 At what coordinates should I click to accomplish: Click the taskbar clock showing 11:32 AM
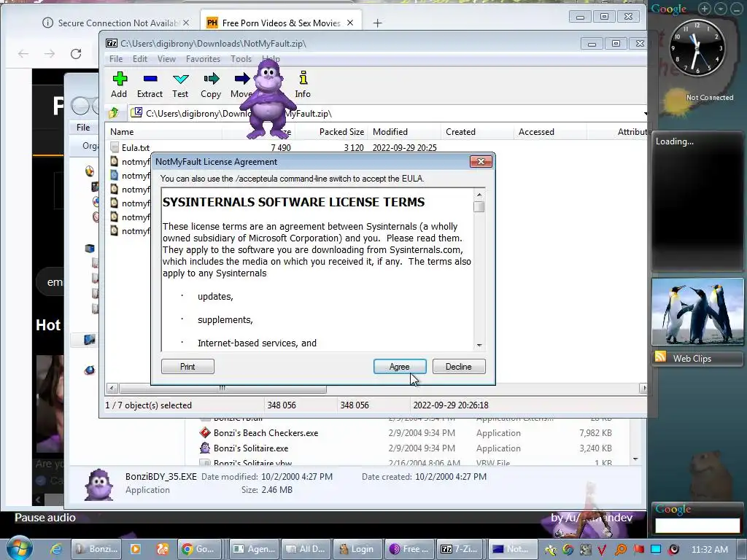[x=710, y=550]
